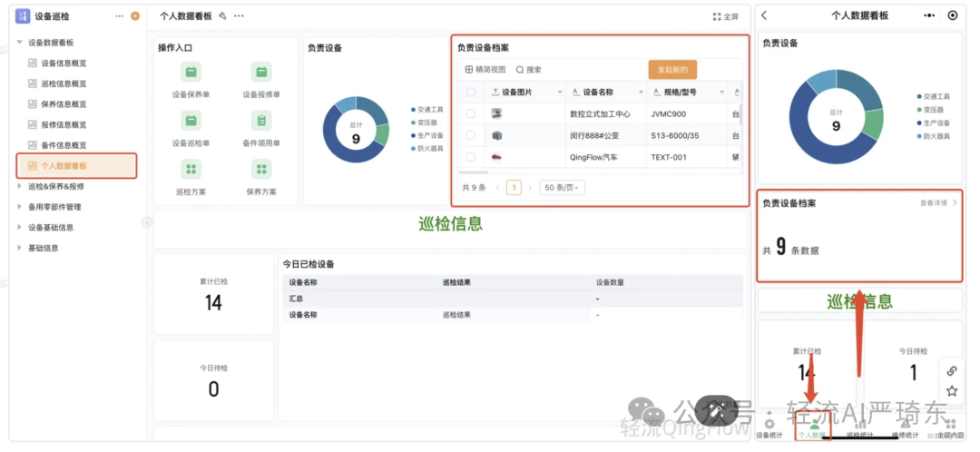The width and height of the screenshot is (980, 452).
Task: Toggle 交通工具 legend in desktop 负责设备 chart
Action: 426,110
